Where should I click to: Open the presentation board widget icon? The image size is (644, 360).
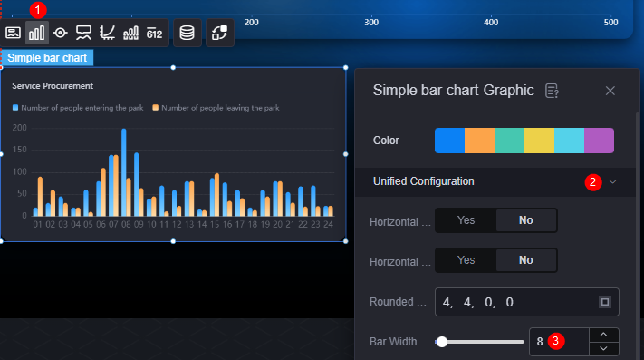[x=84, y=33]
